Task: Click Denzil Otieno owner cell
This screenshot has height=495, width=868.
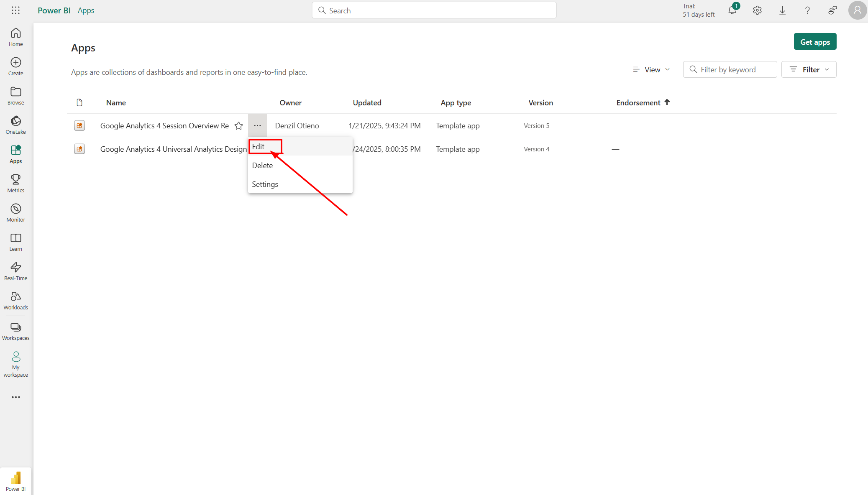Action: [x=297, y=126]
